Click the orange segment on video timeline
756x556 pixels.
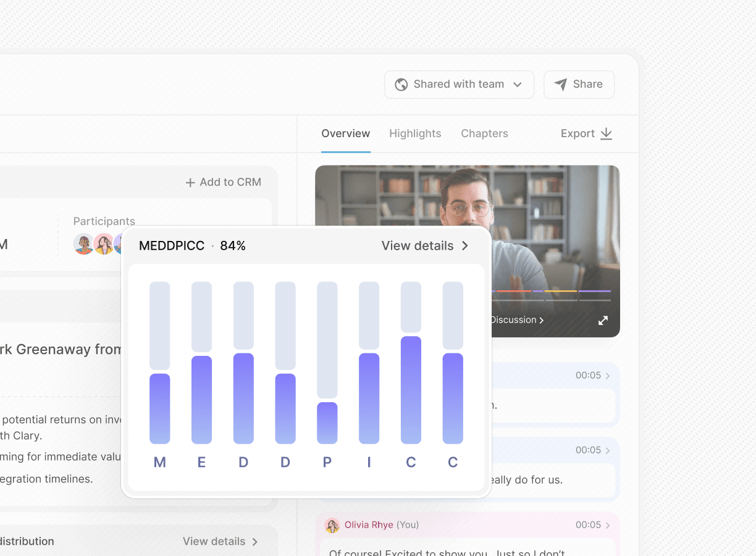[x=514, y=291]
